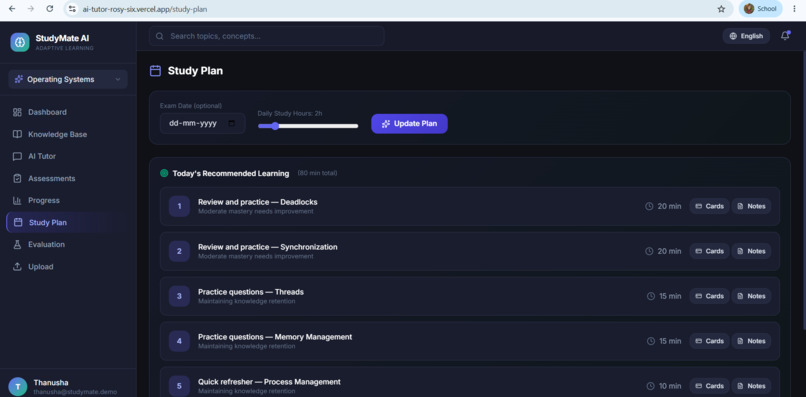Click the StudyMate AI brain logo
The width and height of the screenshot is (806, 397).
20,42
